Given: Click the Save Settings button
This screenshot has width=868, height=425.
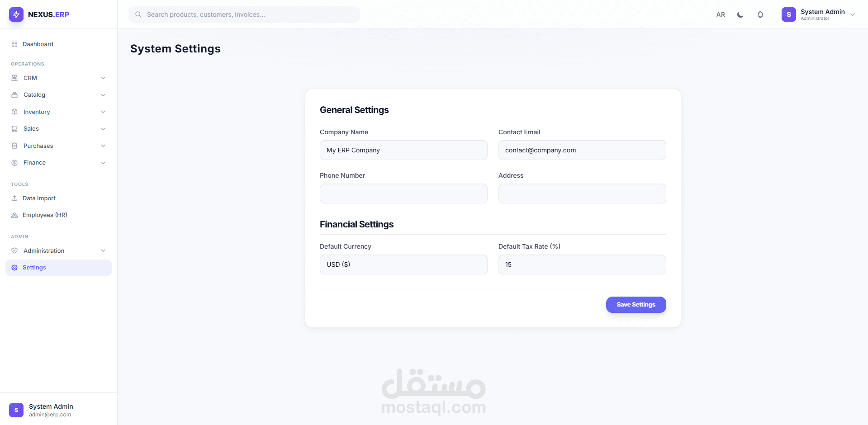Looking at the screenshot, I should click(x=636, y=305).
